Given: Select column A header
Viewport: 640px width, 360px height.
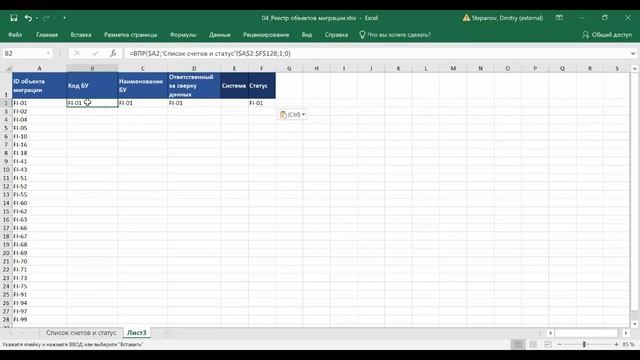Looking at the screenshot, I should coord(39,68).
